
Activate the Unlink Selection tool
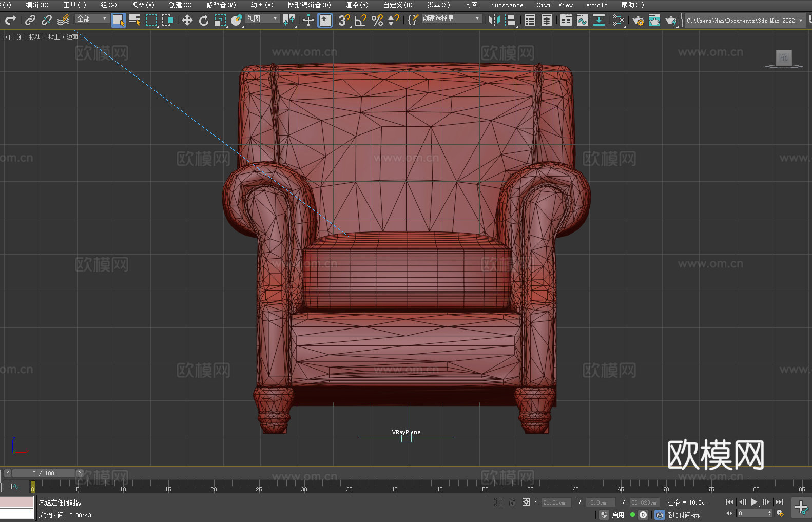[x=47, y=20]
